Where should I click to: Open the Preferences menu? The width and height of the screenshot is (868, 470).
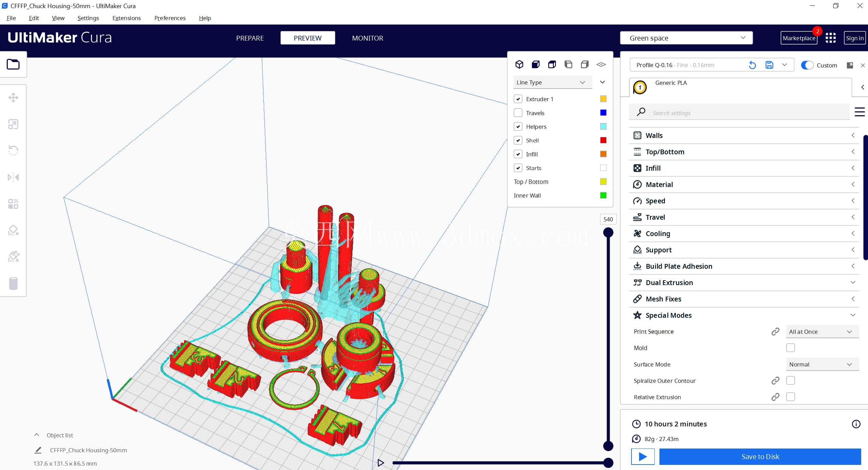click(170, 18)
